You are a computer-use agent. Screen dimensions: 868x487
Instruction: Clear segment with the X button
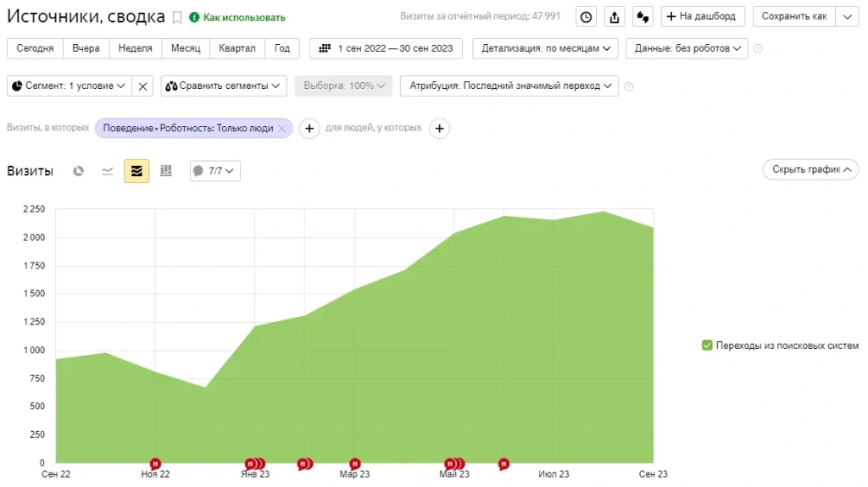[x=143, y=86]
